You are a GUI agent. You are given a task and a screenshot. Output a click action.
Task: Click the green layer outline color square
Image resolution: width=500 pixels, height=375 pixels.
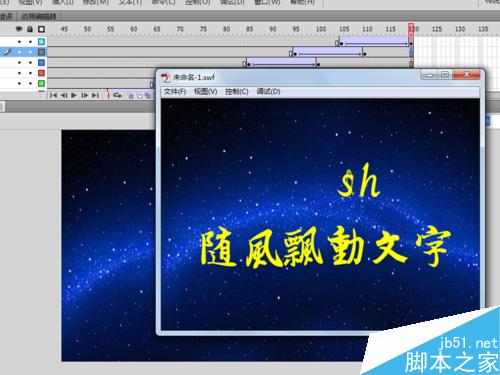tap(41, 83)
